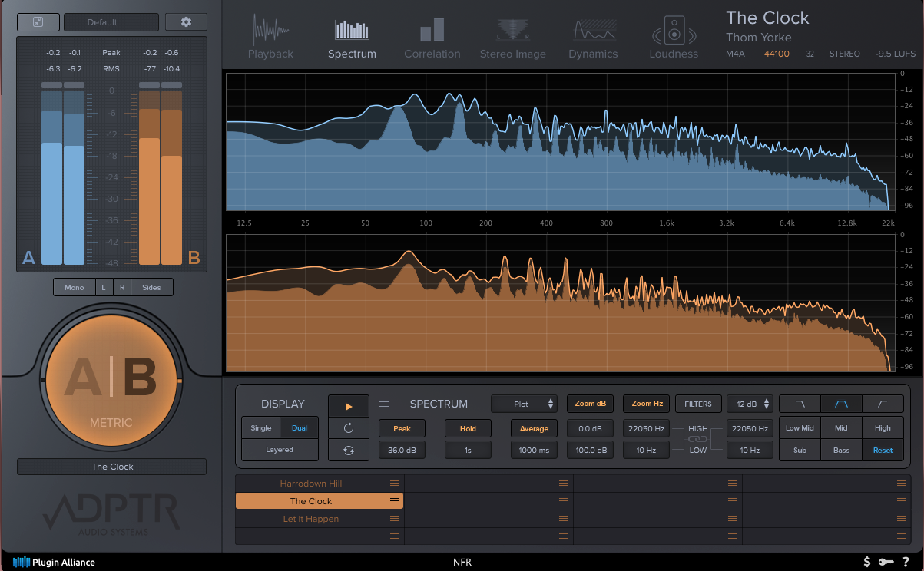Image resolution: width=924 pixels, height=571 pixels.
Task: Open the Dynamics tab
Action: point(593,38)
